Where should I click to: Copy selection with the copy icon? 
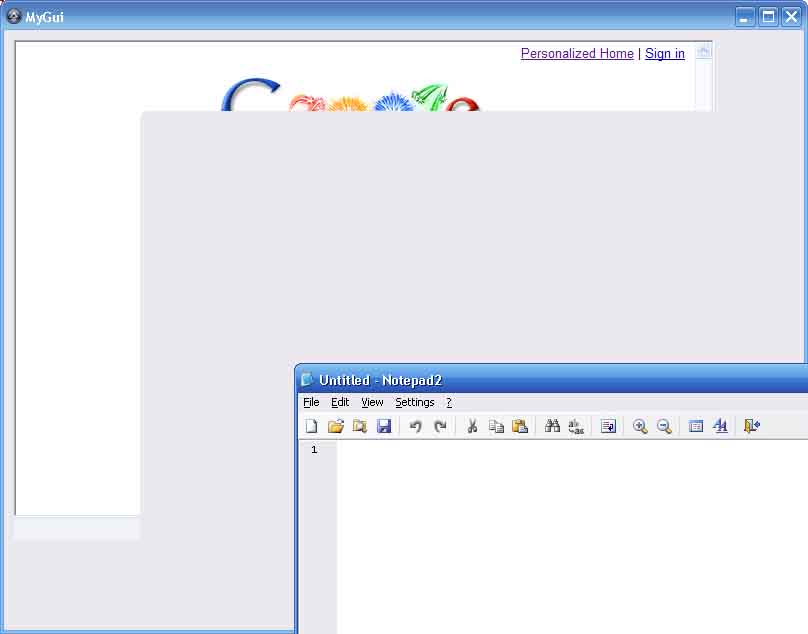tap(496, 426)
